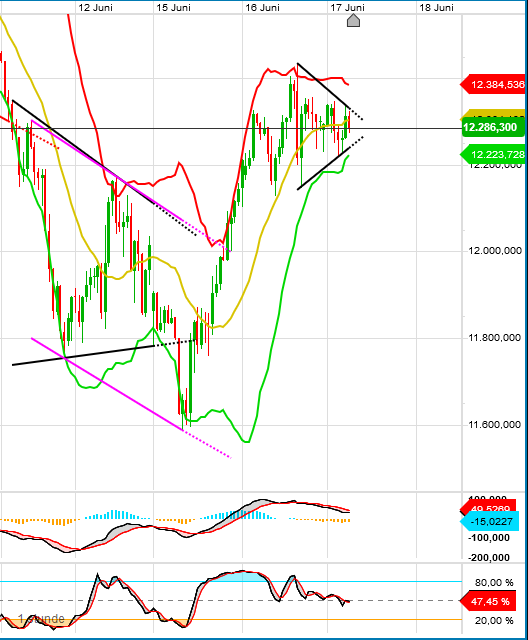The height and width of the screenshot is (640, 528).
Task: Select the green 12.223,728 price label
Action: (x=493, y=155)
